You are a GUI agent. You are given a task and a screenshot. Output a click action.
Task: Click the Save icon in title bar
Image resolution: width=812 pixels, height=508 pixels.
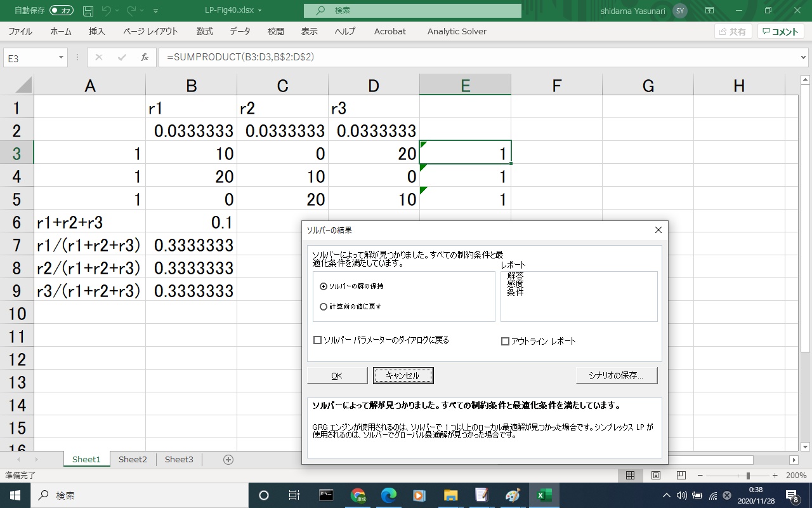tap(88, 11)
